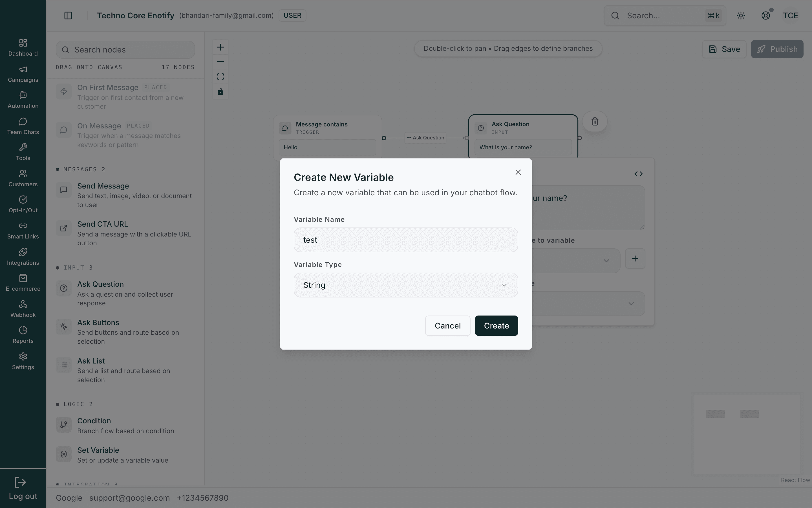This screenshot has width=812, height=508.
Task: Click the code brackets icon in node panel
Action: coord(638,174)
